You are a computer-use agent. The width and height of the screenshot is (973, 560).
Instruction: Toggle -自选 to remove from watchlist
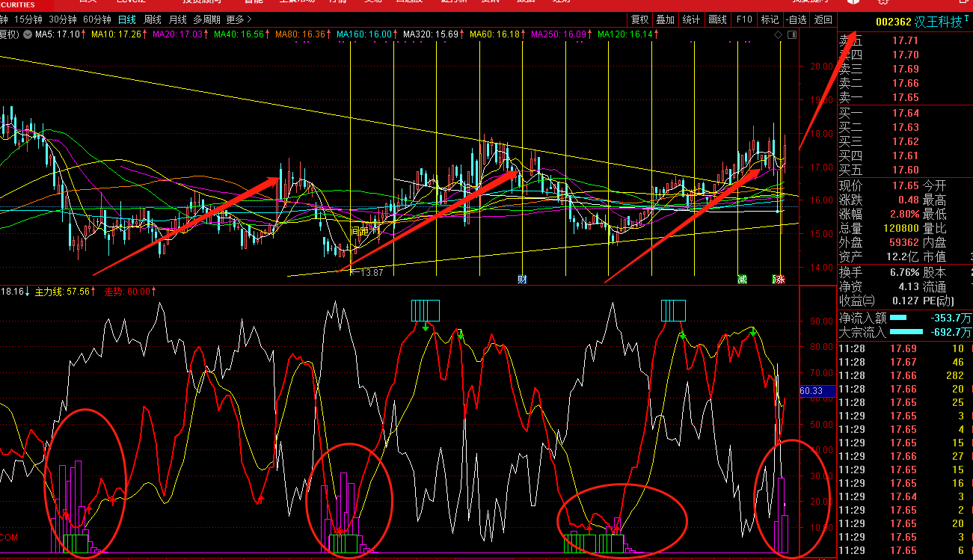(796, 19)
